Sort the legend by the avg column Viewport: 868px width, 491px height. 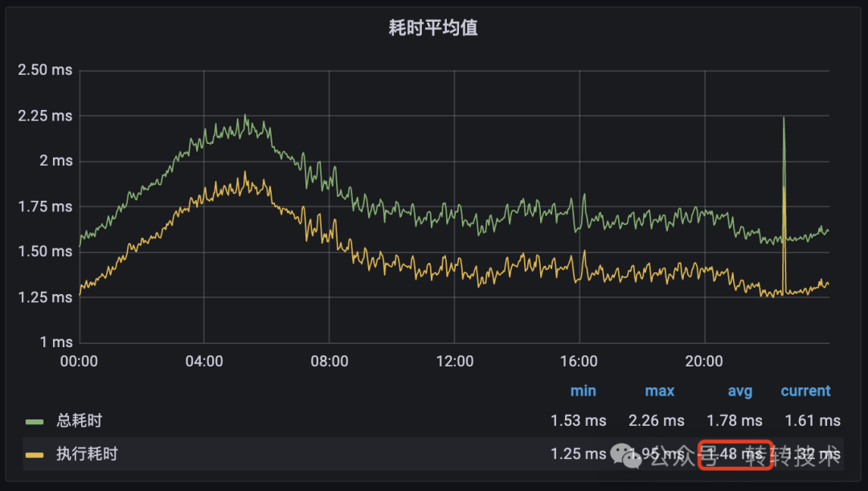click(739, 391)
